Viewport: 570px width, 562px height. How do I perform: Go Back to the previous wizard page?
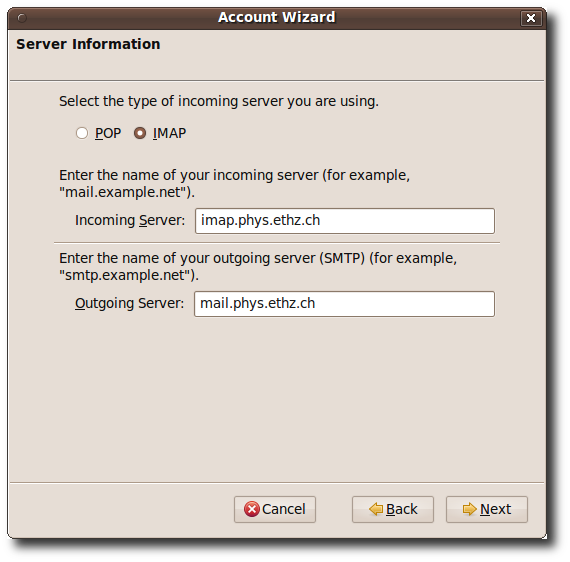393,509
